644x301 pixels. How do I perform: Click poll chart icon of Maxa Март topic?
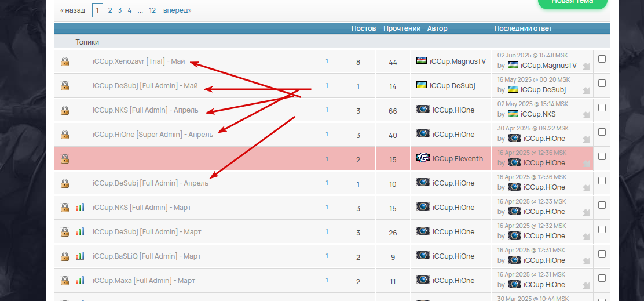pyautogui.click(x=80, y=281)
